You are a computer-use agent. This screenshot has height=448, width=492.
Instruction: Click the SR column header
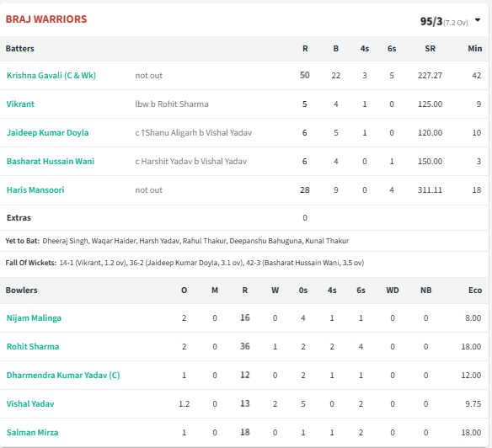[x=430, y=49]
